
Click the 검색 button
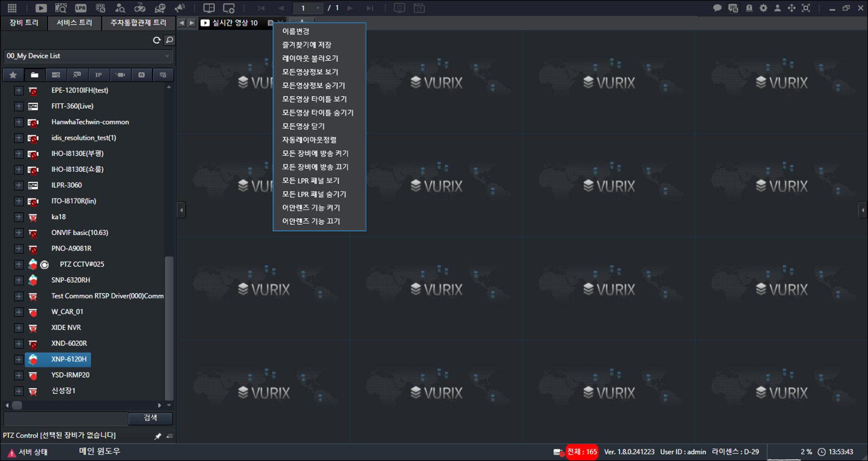pyautogui.click(x=150, y=418)
